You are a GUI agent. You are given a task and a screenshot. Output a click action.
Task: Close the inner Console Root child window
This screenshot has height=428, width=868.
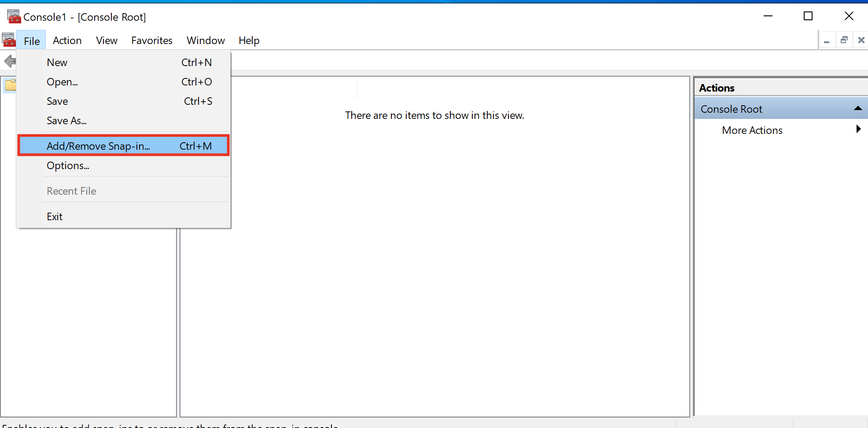(861, 41)
